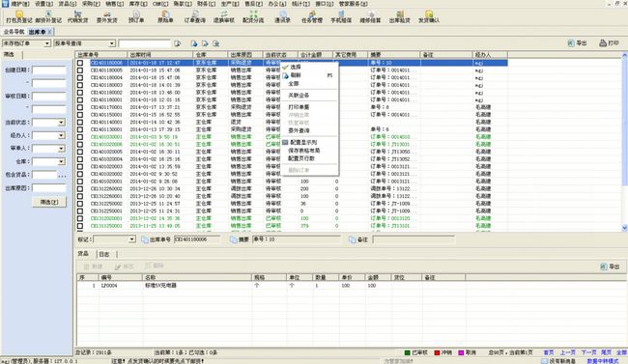The width and height of the screenshot is (628, 364).
Task: Tick the checkbox for row CK1401180003
Action: pos(80,85)
